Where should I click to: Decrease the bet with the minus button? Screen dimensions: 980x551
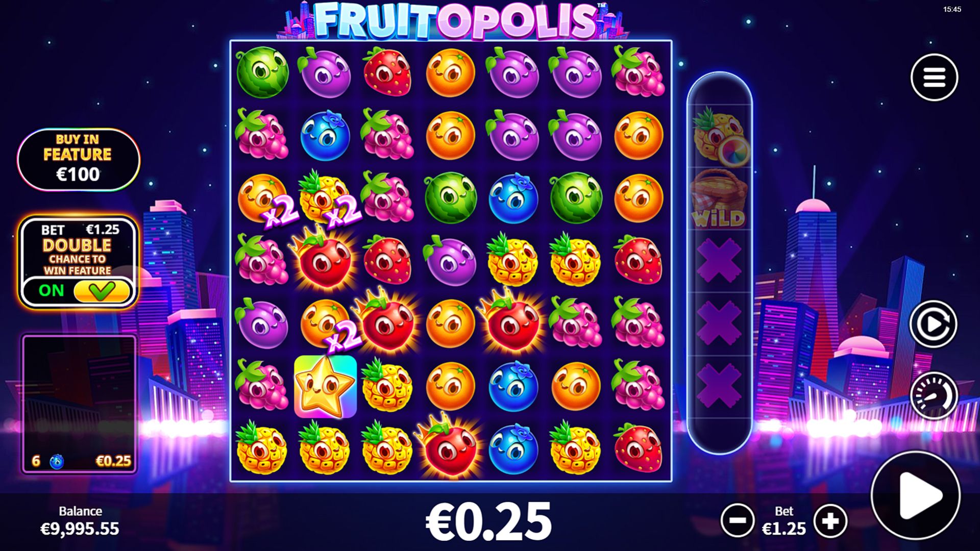[x=738, y=520]
